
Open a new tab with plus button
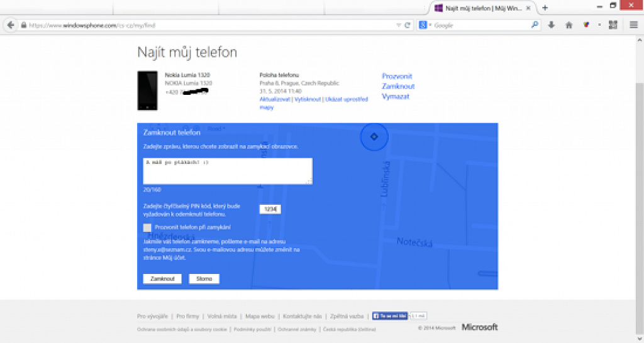pyautogui.click(x=545, y=8)
